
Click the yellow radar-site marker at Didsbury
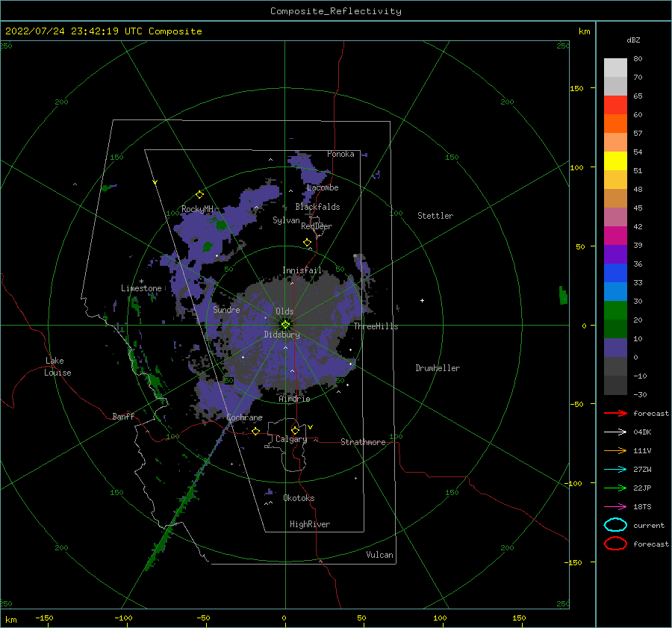(x=285, y=325)
